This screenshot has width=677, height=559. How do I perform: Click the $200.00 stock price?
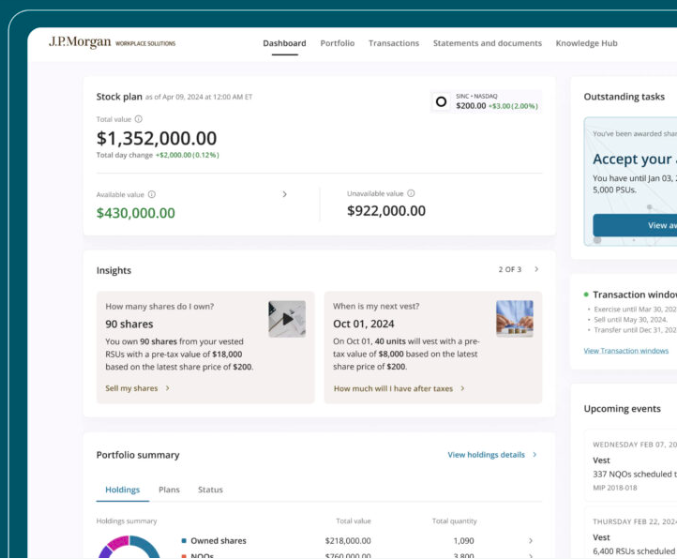coord(471,106)
